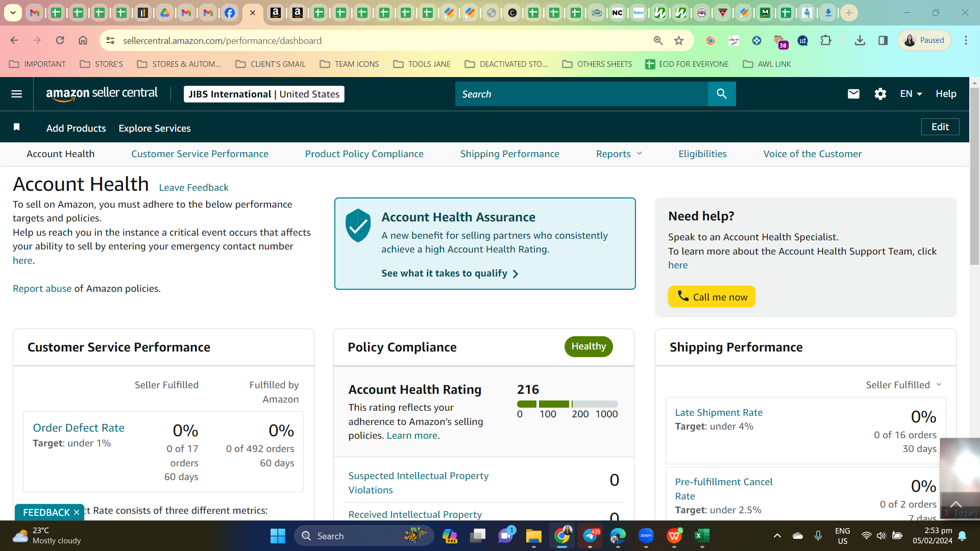980x551 pixels.
Task: Open the Facebook browser tab
Action: click(x=230, y=13)
